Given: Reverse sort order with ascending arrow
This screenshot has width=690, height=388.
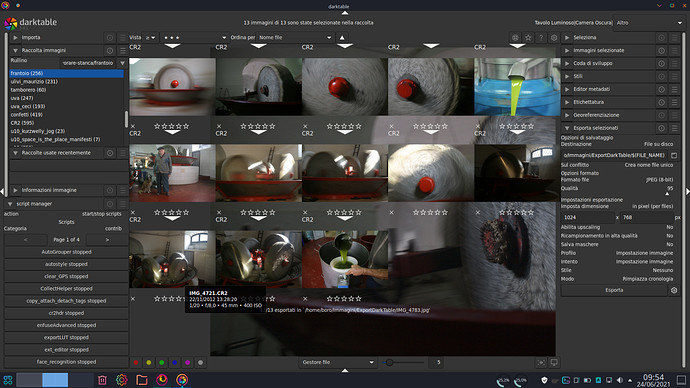Looking at the screenshot, I should point(342,38).
